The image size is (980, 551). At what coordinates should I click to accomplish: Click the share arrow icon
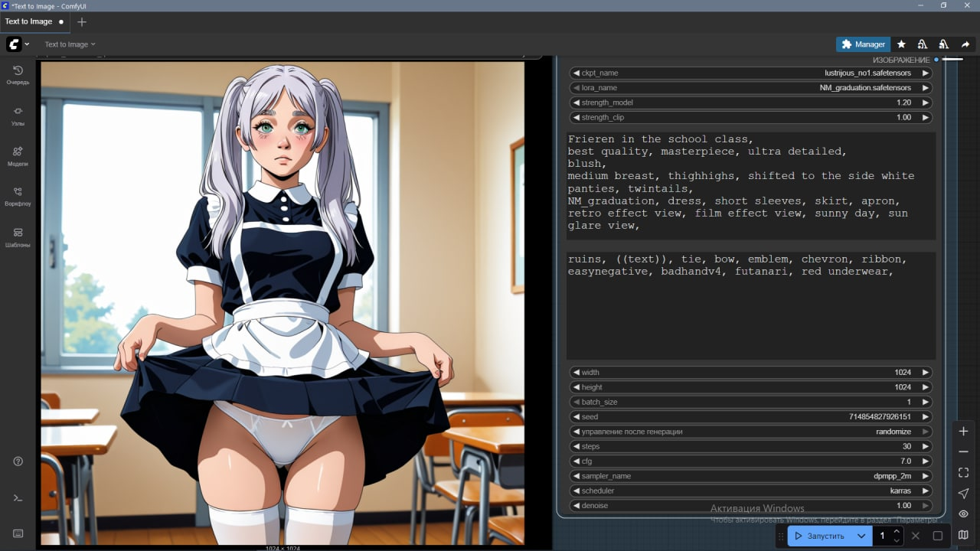965,44
